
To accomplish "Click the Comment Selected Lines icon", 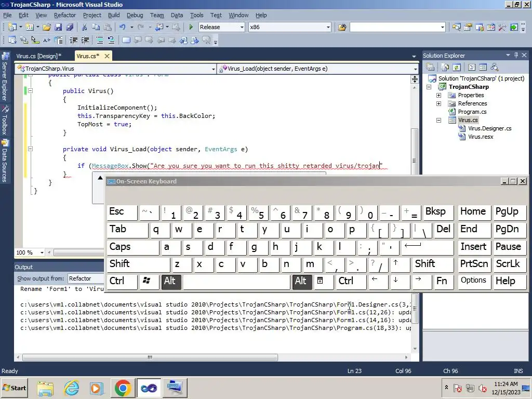I will [100, 41].
